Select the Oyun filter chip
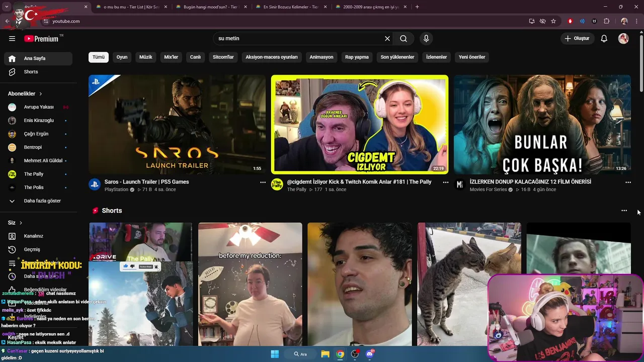Screen dimensions: 644x362 point(122,57)
